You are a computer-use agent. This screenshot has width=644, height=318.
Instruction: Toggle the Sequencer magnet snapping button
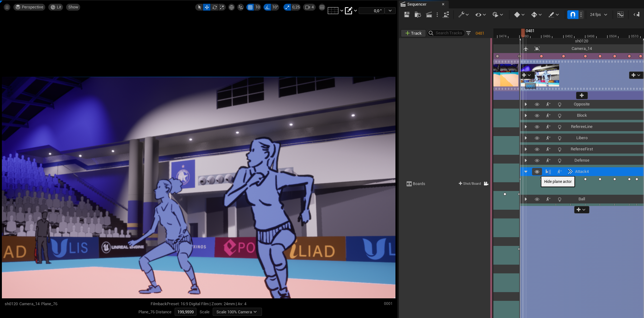click(573, 15)
